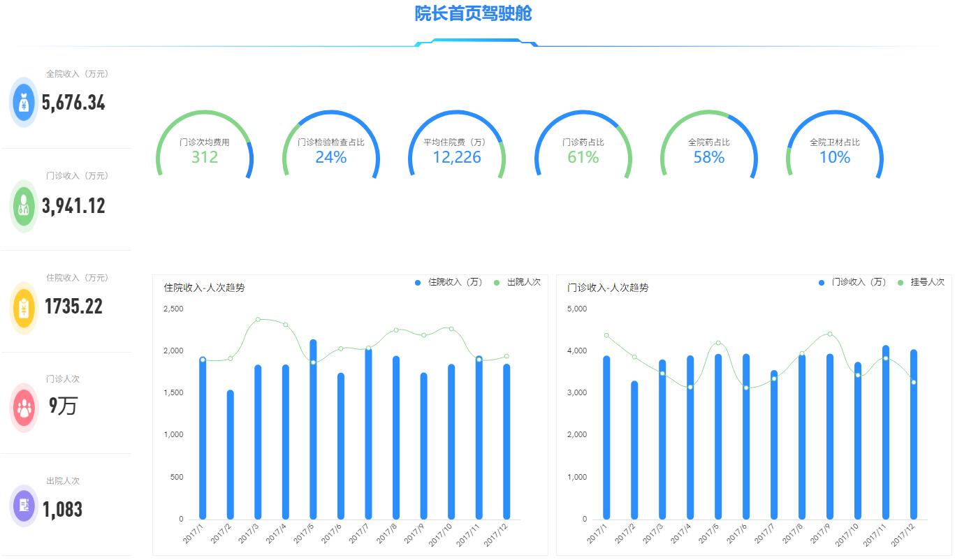Hide the 住院收入（万）series via its legend
The image size is (955, 560).
[446, 282]
